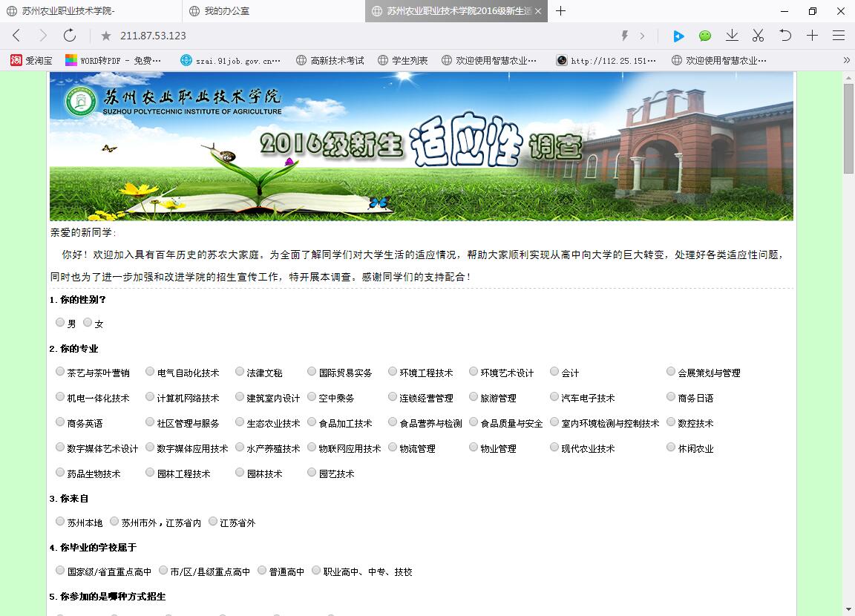
Task: Open the hamburger main menu
Action: tap(839, 36)
